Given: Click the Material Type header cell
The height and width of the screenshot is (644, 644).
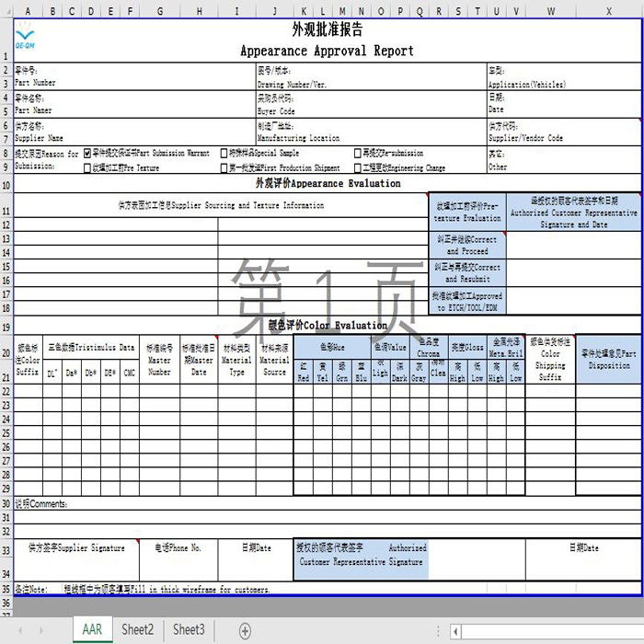Looking at the screenshot, I should (236, 360).
